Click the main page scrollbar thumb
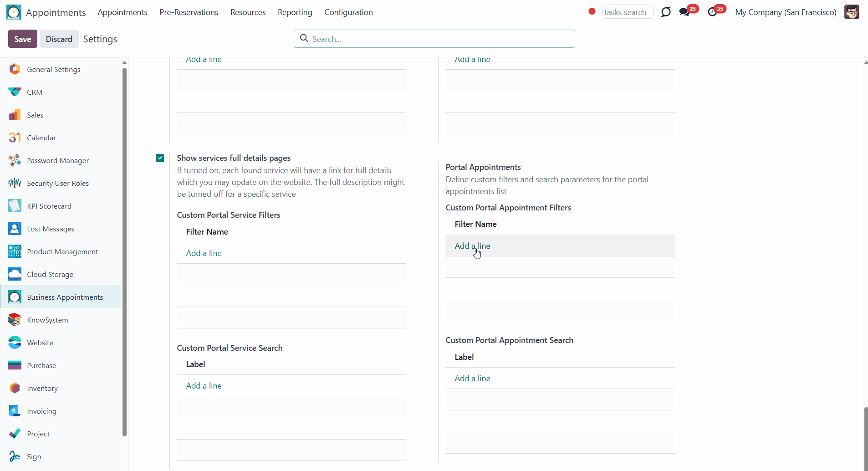The width and height of the screenshot is (868, 471). (x=866, y=438)
